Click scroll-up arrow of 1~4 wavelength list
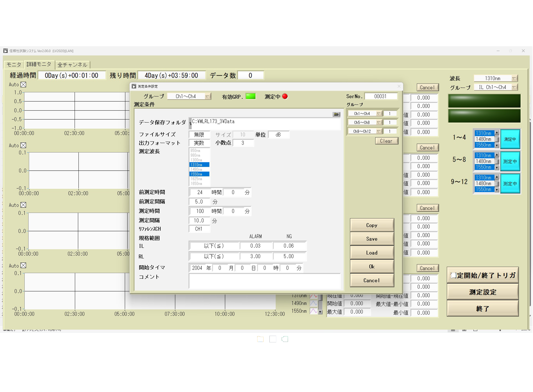This screenshot has height=392, width=533. click(497, 133)
